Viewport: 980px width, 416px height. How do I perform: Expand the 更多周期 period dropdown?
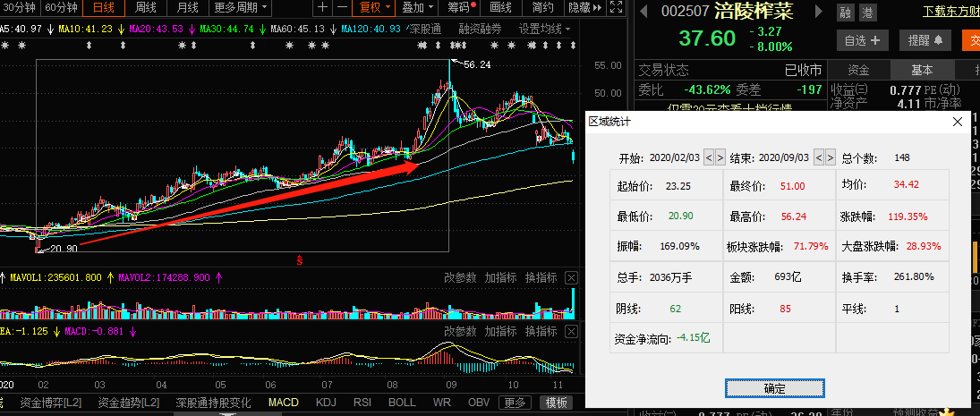pos(241,8)
